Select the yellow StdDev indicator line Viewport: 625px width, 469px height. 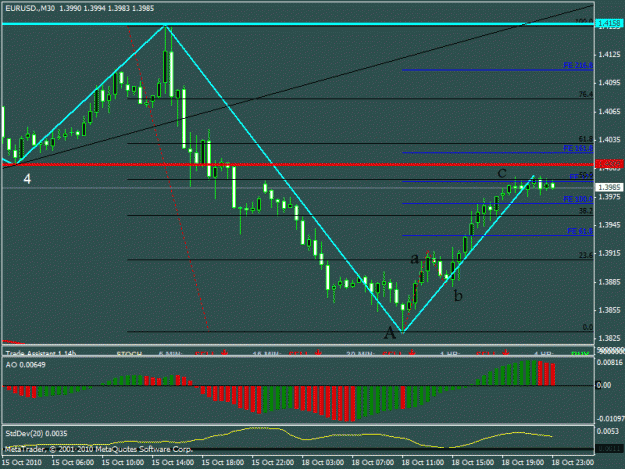pos(279,437)
